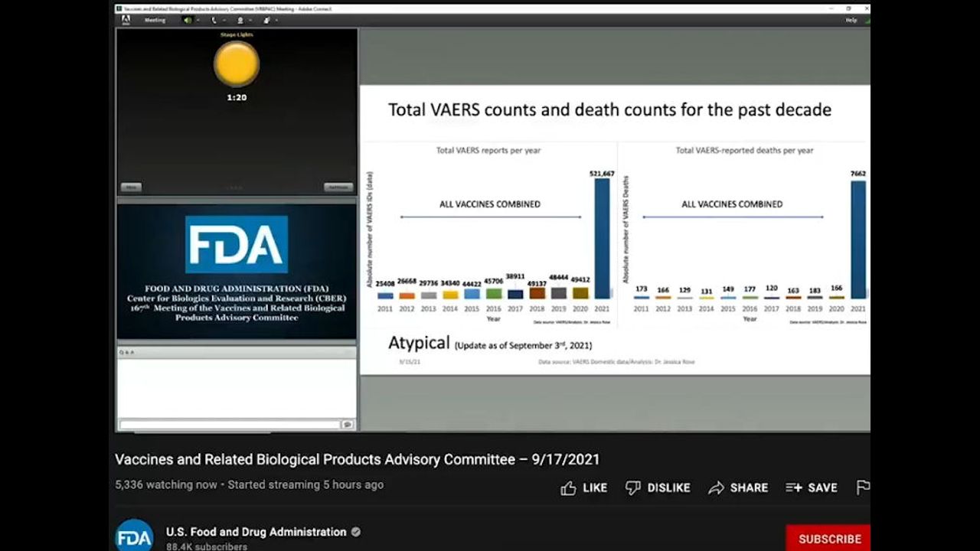980x551 pixels.
Task: Open the Meeting menu
Action: 155,20
